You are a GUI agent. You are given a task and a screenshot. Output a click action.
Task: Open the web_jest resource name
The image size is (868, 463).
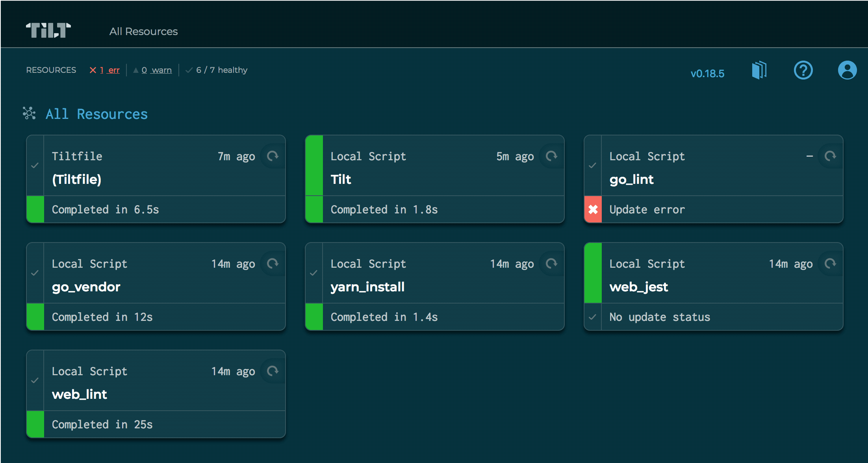point(639,287)
